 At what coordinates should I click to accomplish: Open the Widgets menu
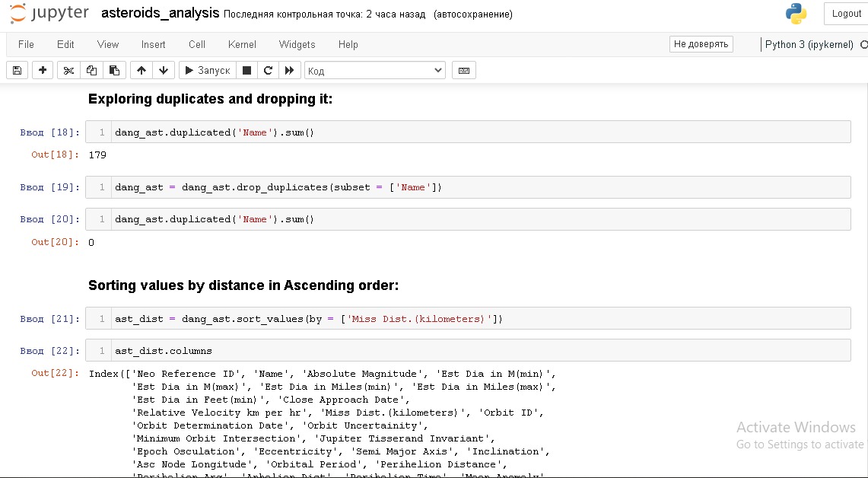(x=297, y=44)
